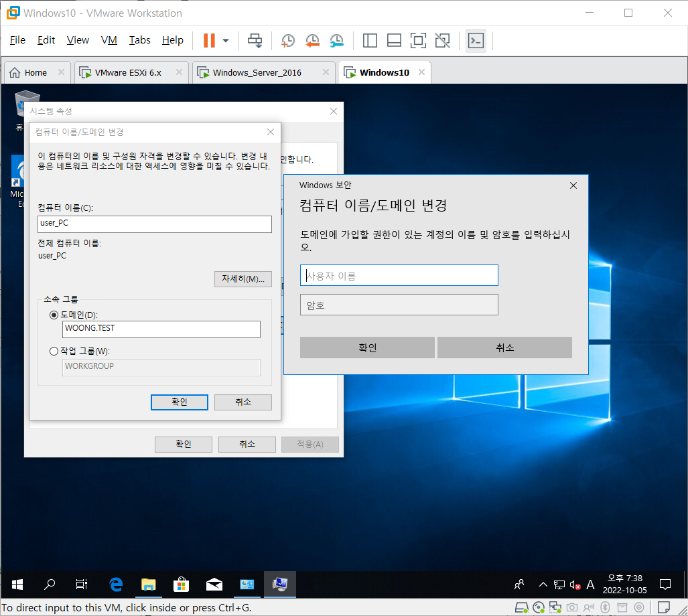The width and height of the screenshot is (688, 616).
Task: Close the 시스템 속성 window
Action: [334, 111]
